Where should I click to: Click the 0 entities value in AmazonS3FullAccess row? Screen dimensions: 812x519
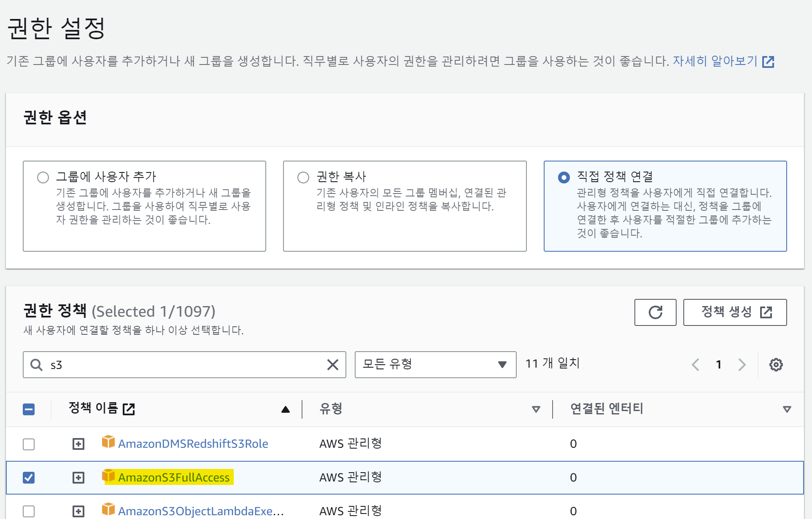[x=573, y=478]
